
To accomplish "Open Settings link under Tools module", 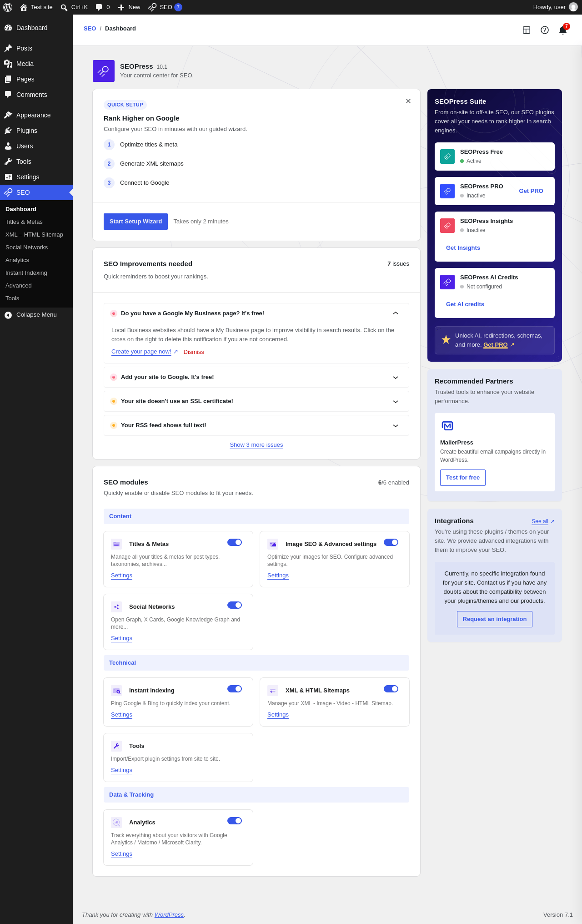I will (121, 770).
